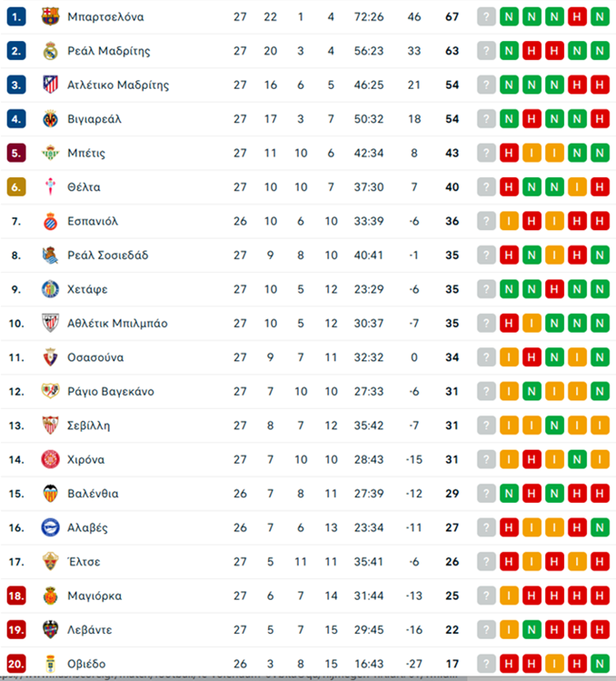Click the Osasuna team logo

tap(50, 357)
